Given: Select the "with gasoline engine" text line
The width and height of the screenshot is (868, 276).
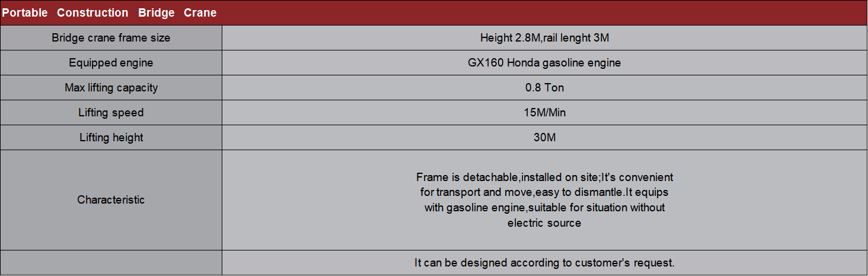Looking at the screenshot, I should coord(544,208).
